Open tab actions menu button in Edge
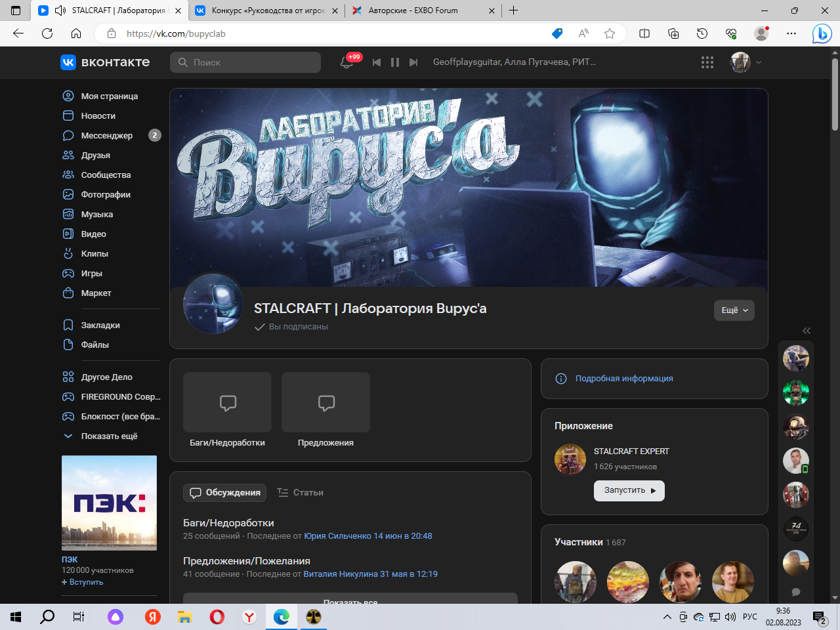 click(16, 10)
